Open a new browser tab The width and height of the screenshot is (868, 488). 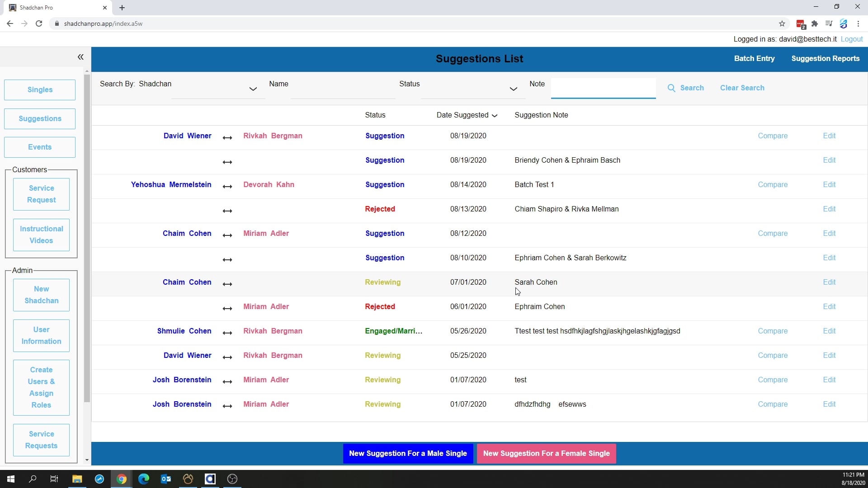[x=122, y=8]
